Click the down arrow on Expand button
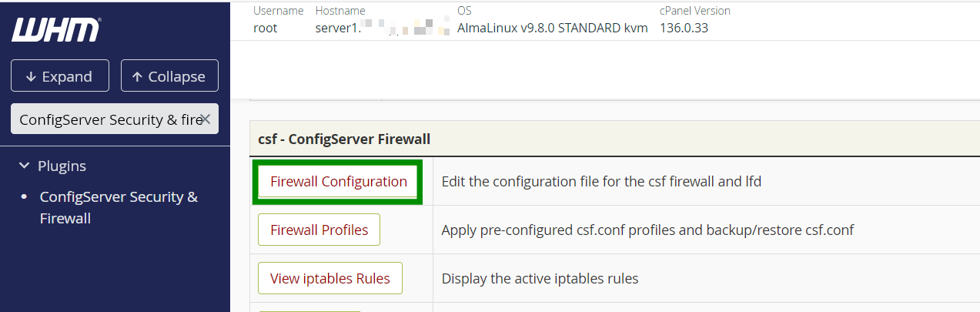The width and height of the screenshot is (980, 312). point(31,76)
